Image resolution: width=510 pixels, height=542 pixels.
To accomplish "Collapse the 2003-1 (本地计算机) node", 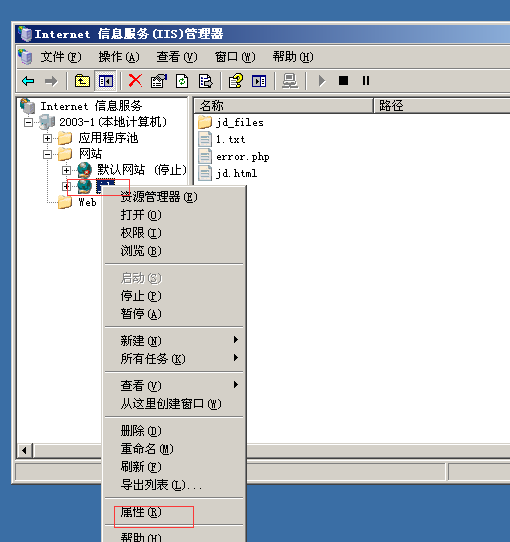I will pyautogui.click(x=28, y=122).
